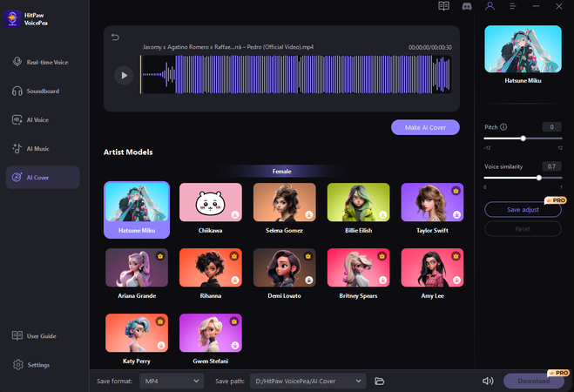The height and width of the screenshot is (392, 574).
Task: Open Settings in the sidebar
Action: click(x=31, y=365)
